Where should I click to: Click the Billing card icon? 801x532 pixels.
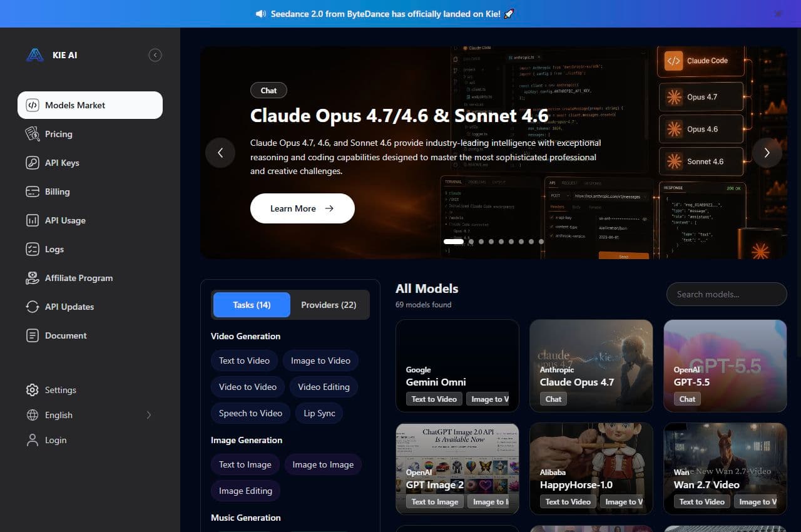click(x=32, y=192)
